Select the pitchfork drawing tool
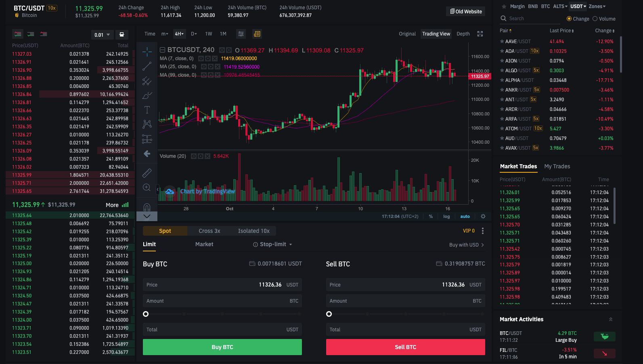The width and height of the screenshot is (643, 364). pyautogui.click(x=147, y=81)
